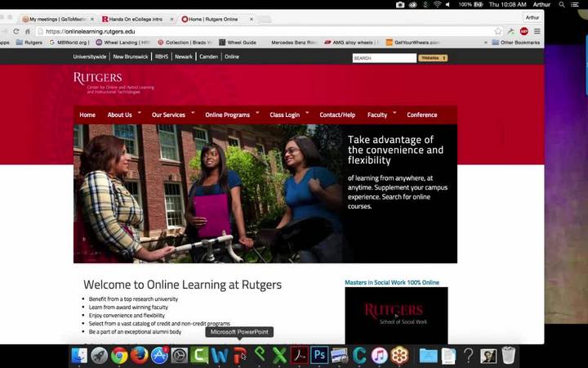The image size is (588, 368).
Task: Launch Microsoft Word from the dock
Action: pyautogui.click(x=220, y=355)
